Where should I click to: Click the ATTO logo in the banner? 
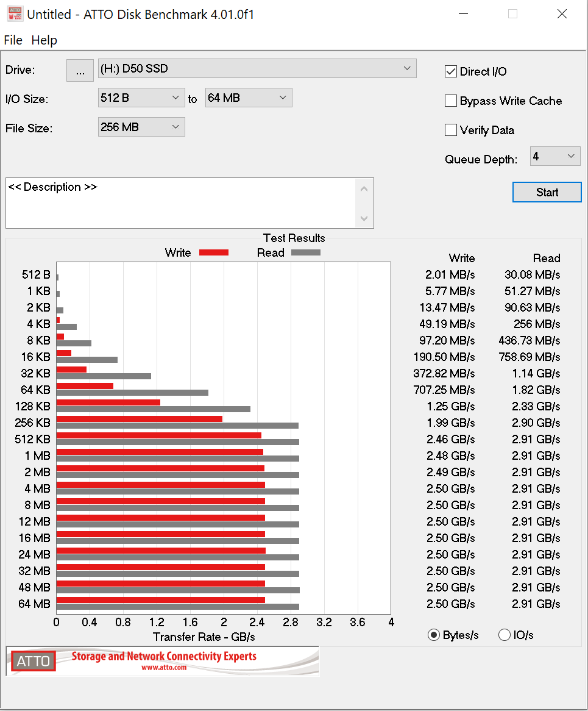click(34, 661)
